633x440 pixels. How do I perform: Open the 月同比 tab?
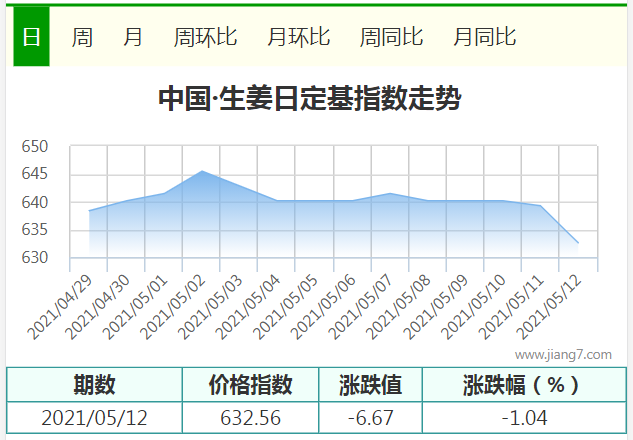pyautogui.click(x=484, y=37)
